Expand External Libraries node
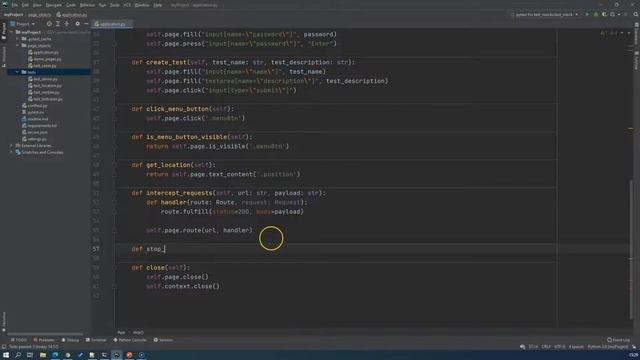The image size is (640, 360). pos(11,145)
